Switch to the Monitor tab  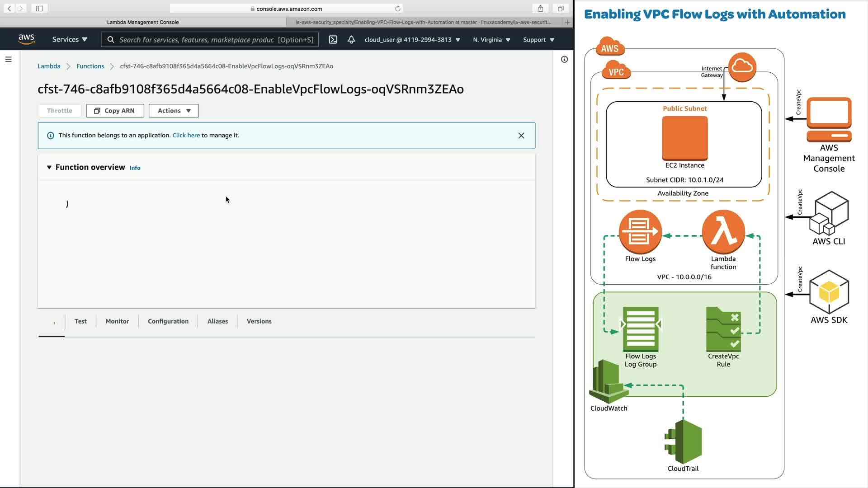point(117,321)
